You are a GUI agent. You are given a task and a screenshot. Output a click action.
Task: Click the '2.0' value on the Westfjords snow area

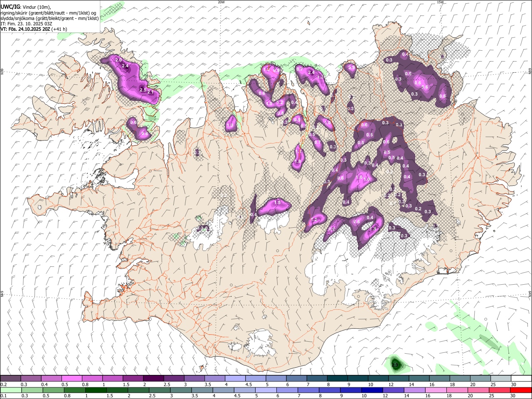(118, 60)
